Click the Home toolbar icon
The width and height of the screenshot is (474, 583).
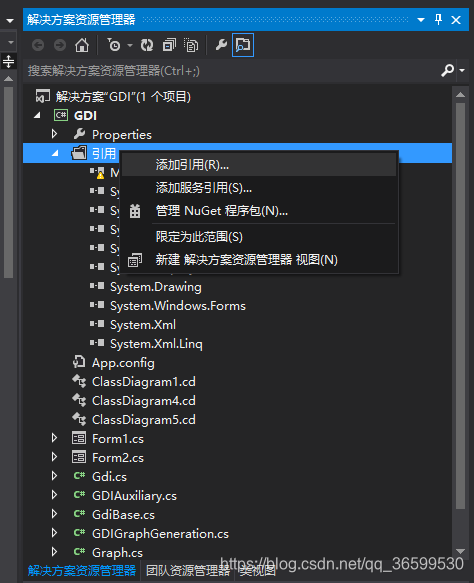[82, 45]
